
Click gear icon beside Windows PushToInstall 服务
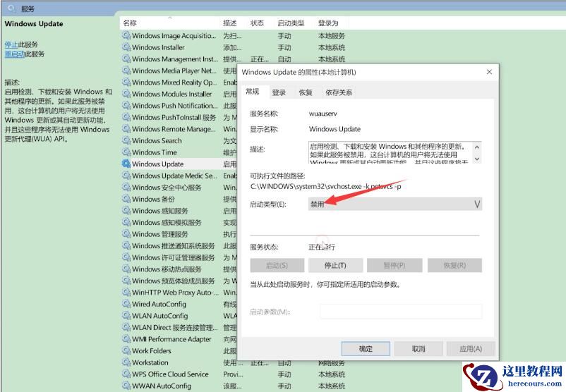click(x=126, y=117)
